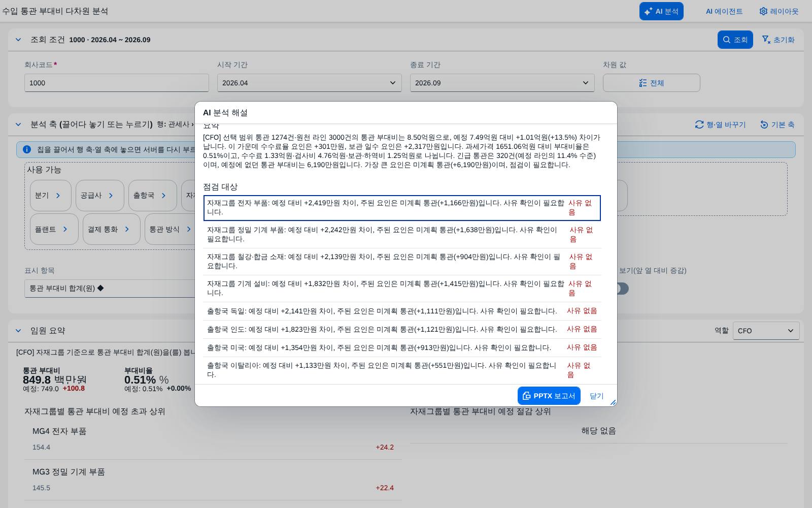This screenshot has width=812, height=508.
Task: Click the info icon in the hint banner
Action: point(27,149)
